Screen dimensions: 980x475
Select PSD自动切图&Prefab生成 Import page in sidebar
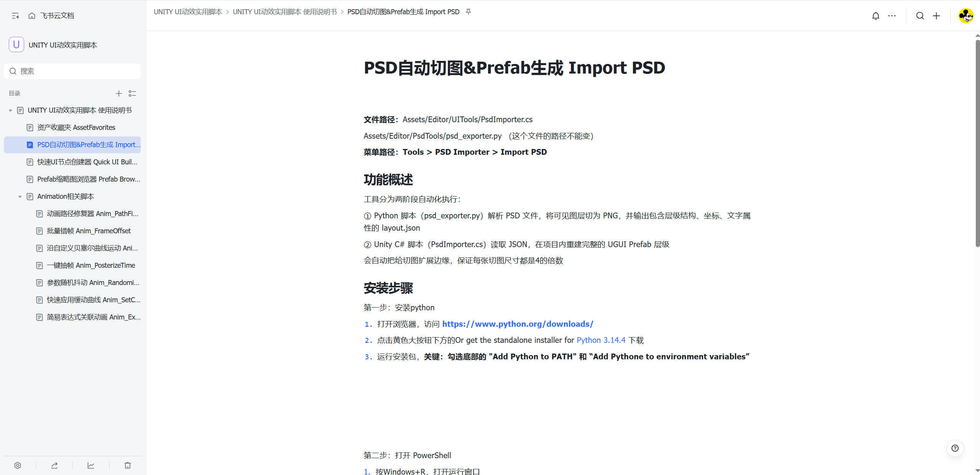[72, 145]
